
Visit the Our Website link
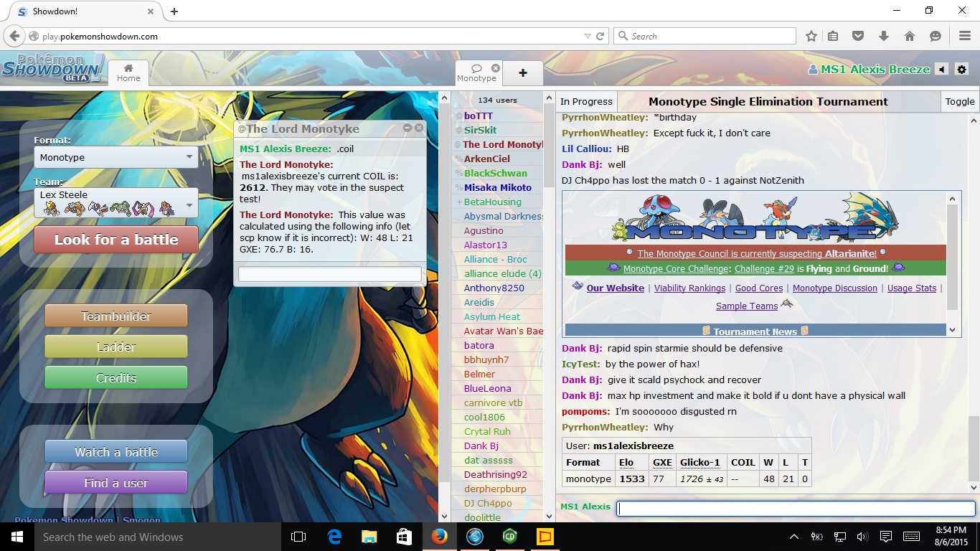(x=616, y=288)
